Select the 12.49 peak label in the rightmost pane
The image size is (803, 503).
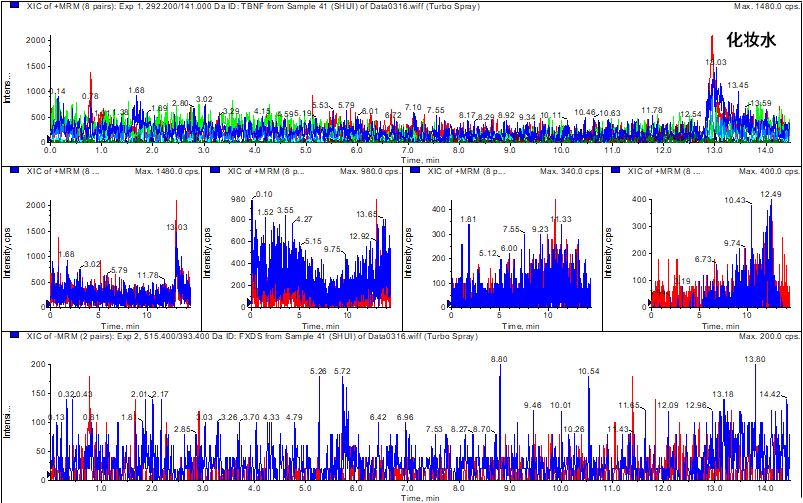(771, 194)
